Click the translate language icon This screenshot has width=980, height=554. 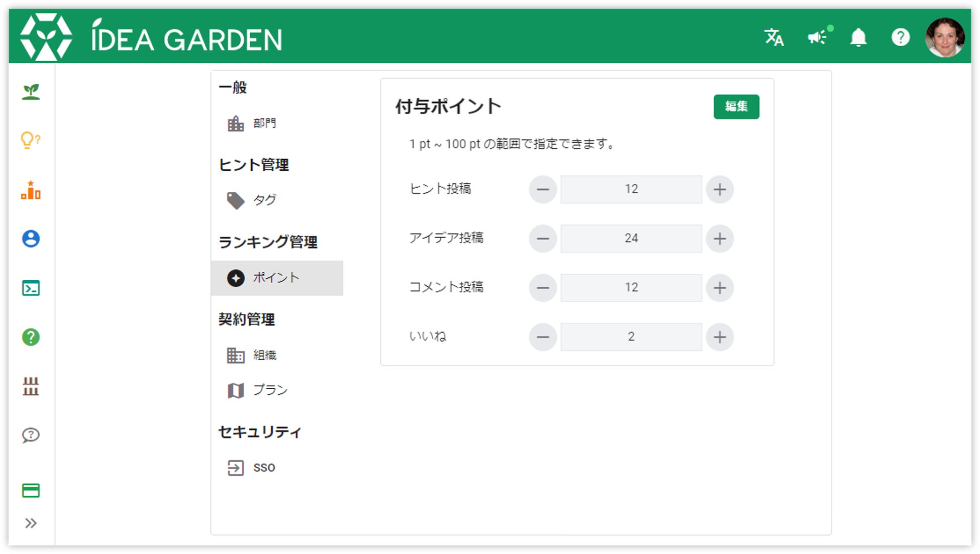tap(773, 38)
